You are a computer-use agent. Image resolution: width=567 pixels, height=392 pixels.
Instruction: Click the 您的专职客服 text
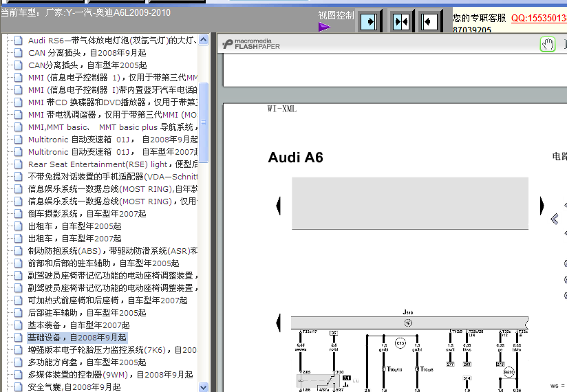click(x=479, y=18)
